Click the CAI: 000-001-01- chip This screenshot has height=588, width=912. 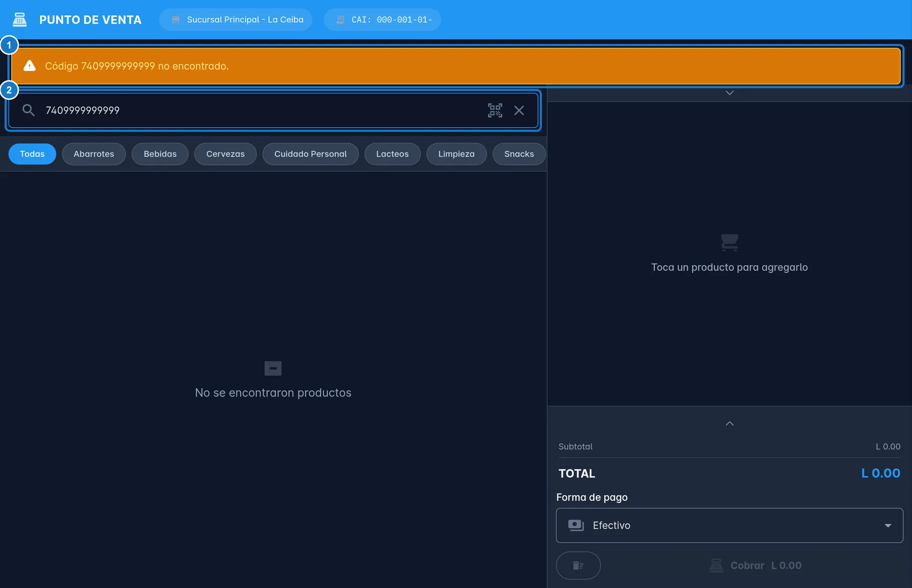click(383, 20)
